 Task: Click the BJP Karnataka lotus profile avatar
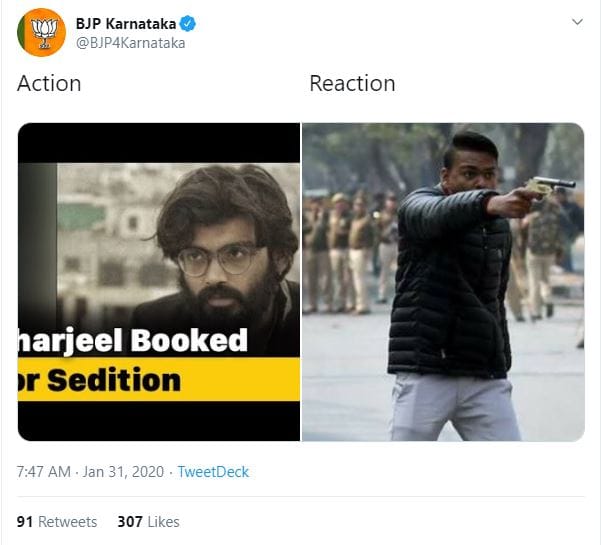(41, 32)
